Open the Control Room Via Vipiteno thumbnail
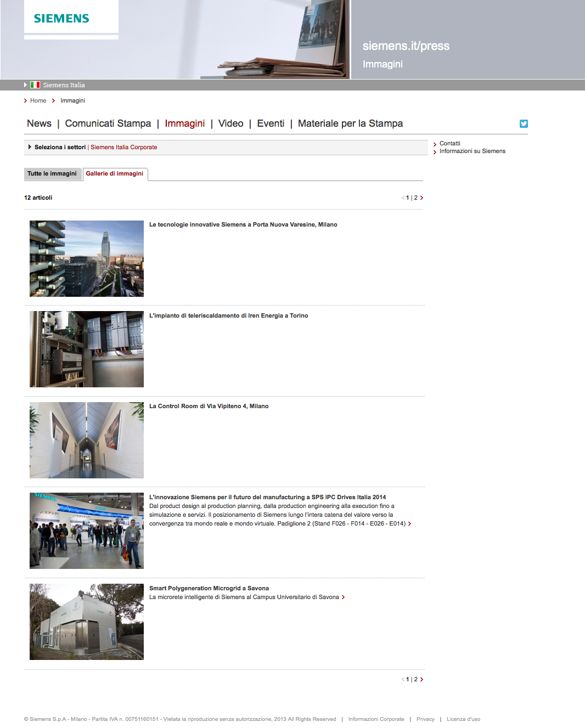This screenshot has width=585, height=728. pos(87,441)
